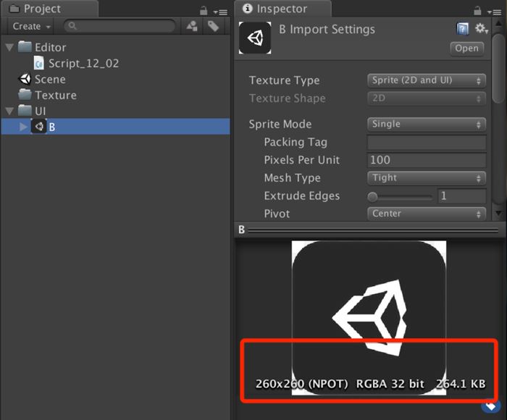Click the search by label tag icon
This screenshot has height=420, width=507.
[x=213, y=26]
